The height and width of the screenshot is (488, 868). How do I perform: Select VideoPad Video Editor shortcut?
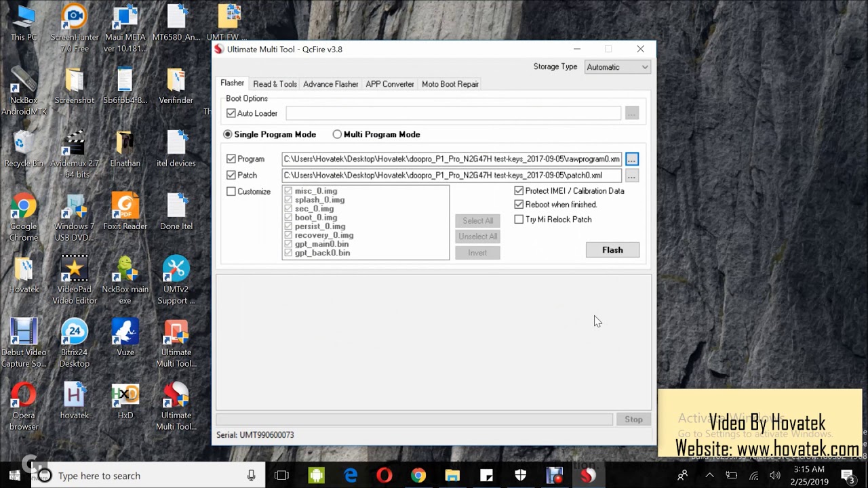coord(75,280)
